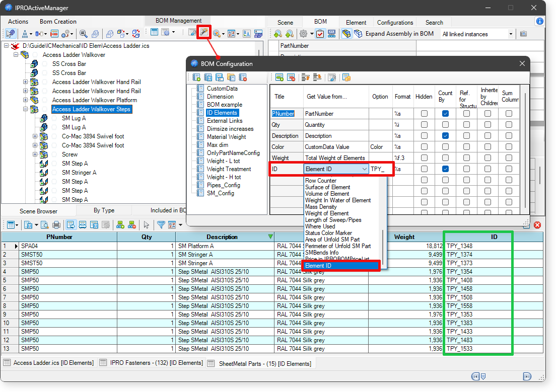This screenshot has height=392, width=556.
Task: Delete row icon in BOM Configuration toolbar
Action: 291,77
